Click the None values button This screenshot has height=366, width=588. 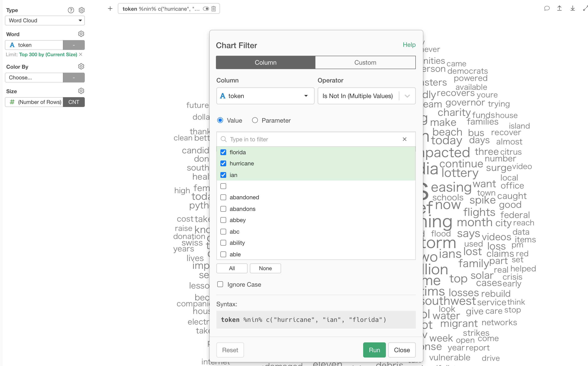265,268
